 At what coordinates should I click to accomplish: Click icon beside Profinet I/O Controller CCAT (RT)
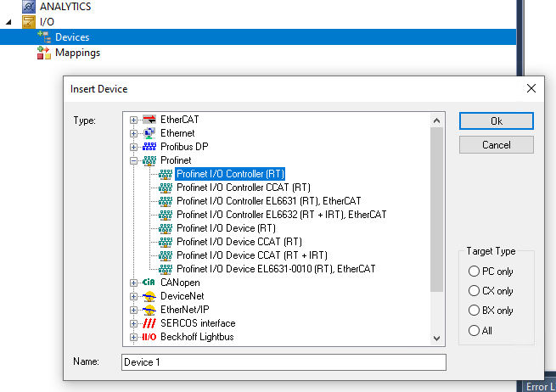[166, 188]
